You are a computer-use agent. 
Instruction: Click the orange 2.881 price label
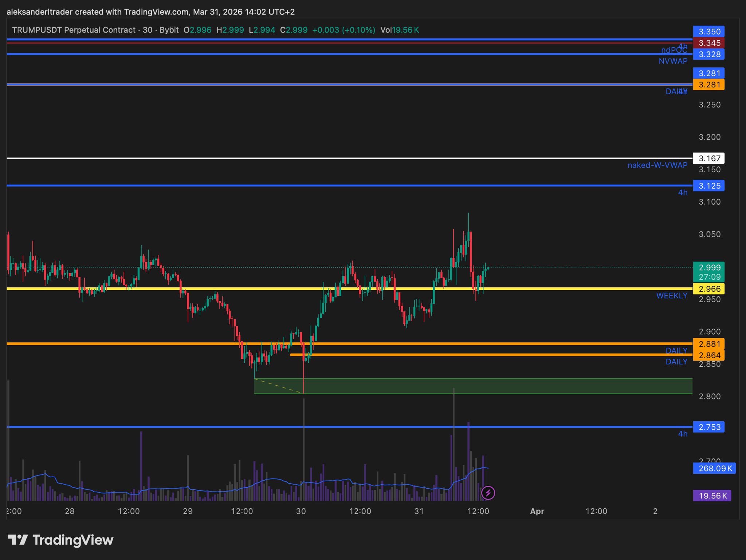point(708,344)
